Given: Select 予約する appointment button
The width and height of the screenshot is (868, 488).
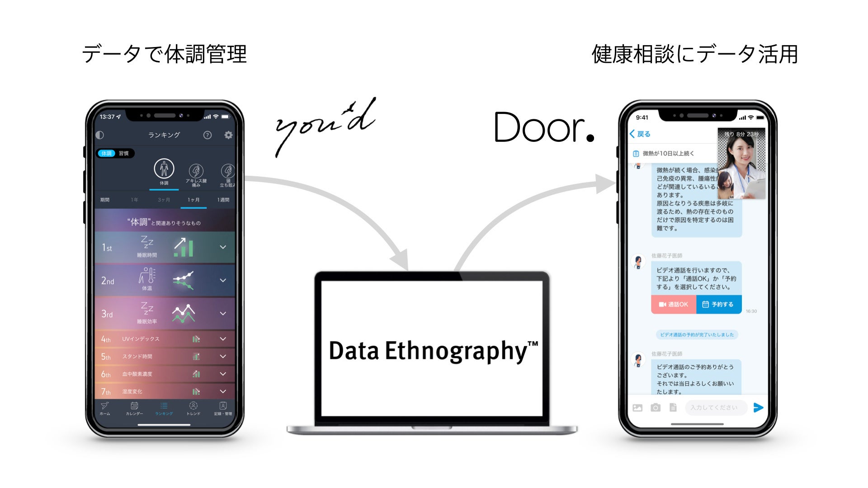Looking at the screenshot, I should pyautogui.click(x=719, y=305).
